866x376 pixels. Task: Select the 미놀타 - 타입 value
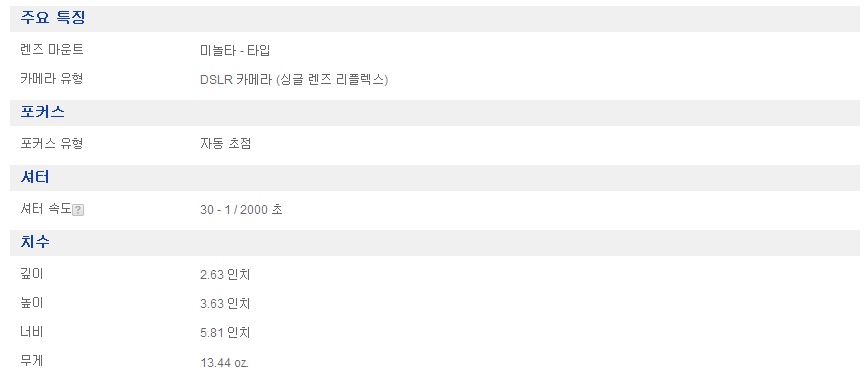pos(235,50)
